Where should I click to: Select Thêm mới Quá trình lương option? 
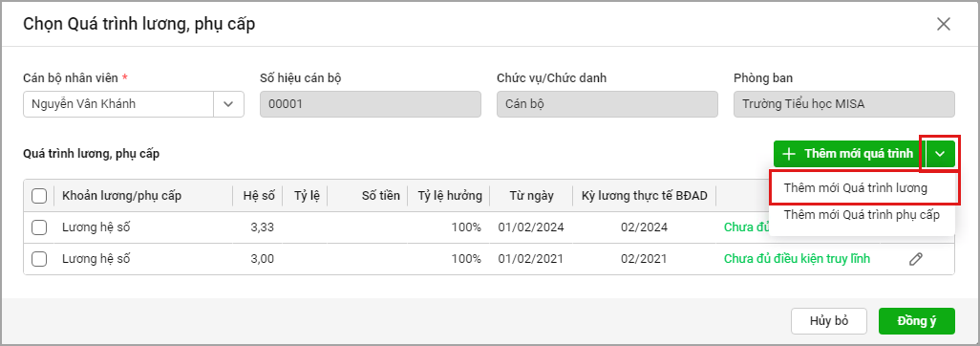(x=855, y=187)
